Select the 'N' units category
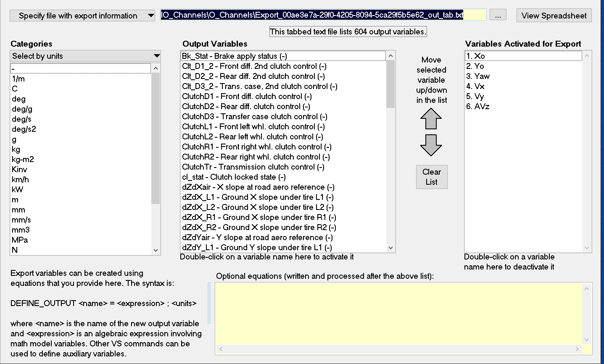The width and height of the screenshot is (604, 364). click(81, 250)
